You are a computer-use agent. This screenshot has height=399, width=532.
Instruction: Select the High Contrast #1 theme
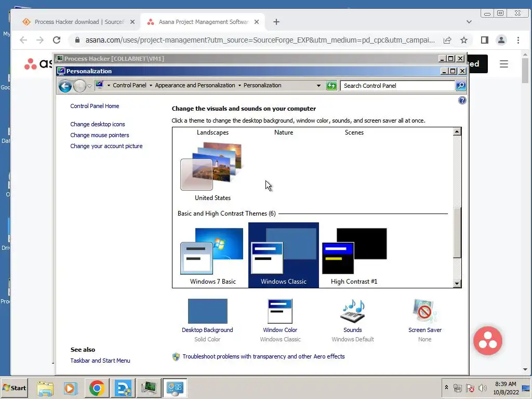(354, 255)
